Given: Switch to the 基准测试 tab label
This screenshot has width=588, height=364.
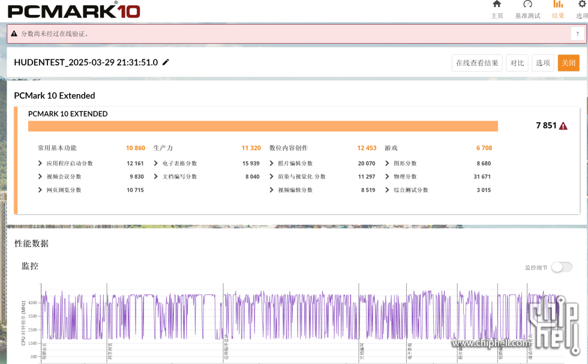Looking at the screenshot, I should (x=527, y=16).
